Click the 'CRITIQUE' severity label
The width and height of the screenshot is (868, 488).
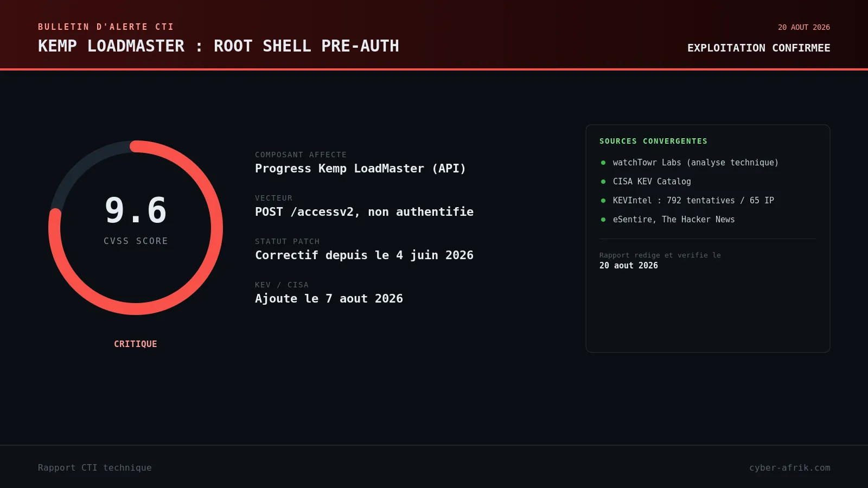[x=136, y=344]
